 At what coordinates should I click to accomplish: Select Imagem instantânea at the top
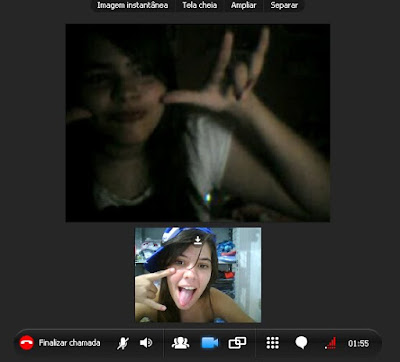132,5
